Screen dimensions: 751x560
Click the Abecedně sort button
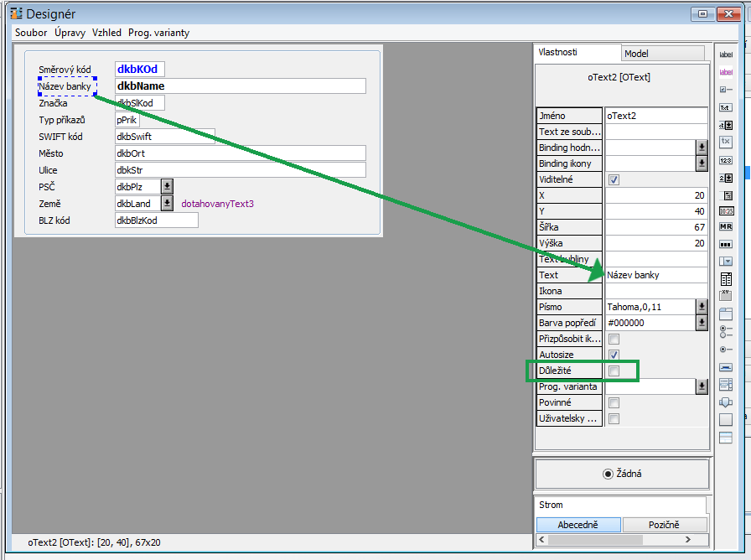click(x=578, y=525)
